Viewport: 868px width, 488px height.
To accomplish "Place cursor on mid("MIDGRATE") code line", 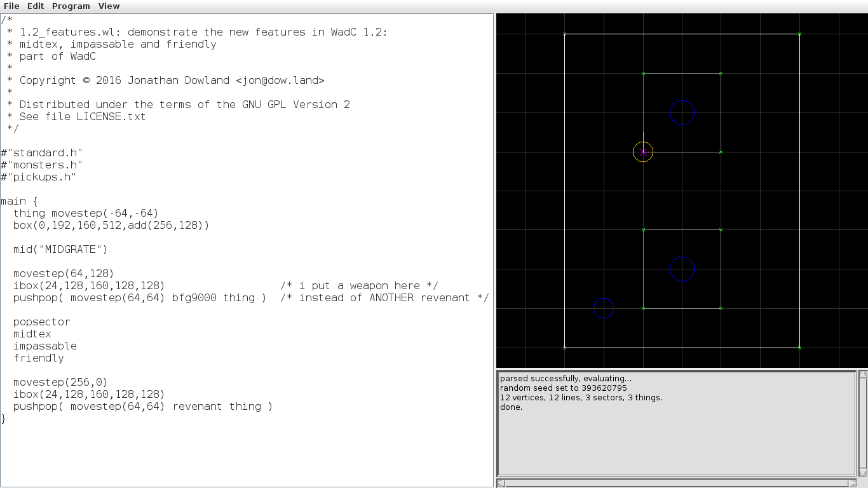I will pyautogui.click(x=60, y=249).
